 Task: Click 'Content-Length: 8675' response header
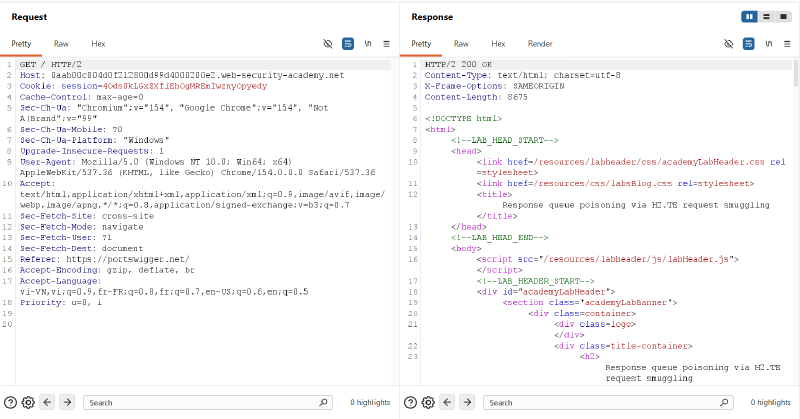476,97
